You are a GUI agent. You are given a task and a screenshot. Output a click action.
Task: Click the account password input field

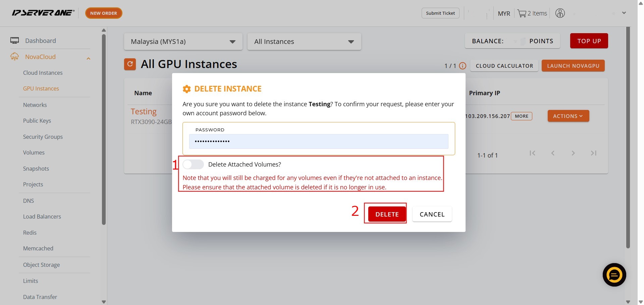(x=318, y=141)
